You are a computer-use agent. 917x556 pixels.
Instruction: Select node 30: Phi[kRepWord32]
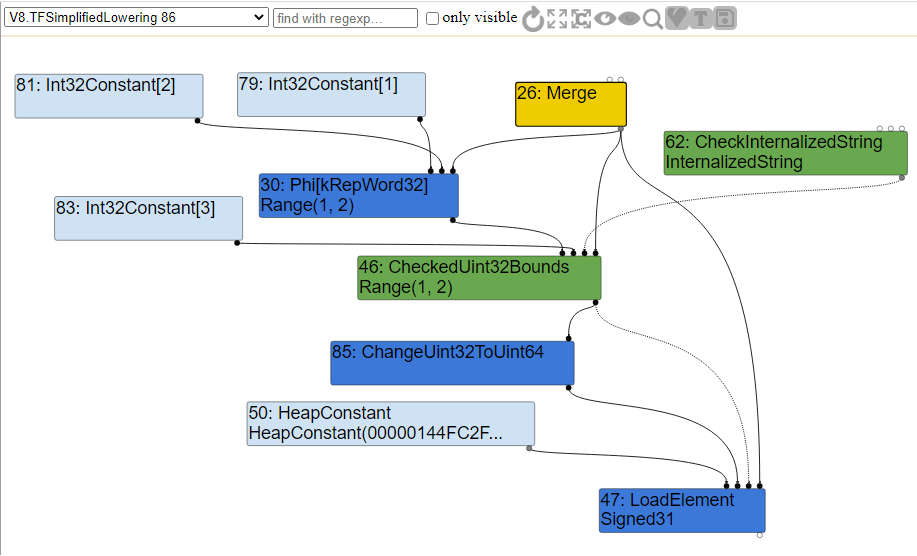click(358, 196)
